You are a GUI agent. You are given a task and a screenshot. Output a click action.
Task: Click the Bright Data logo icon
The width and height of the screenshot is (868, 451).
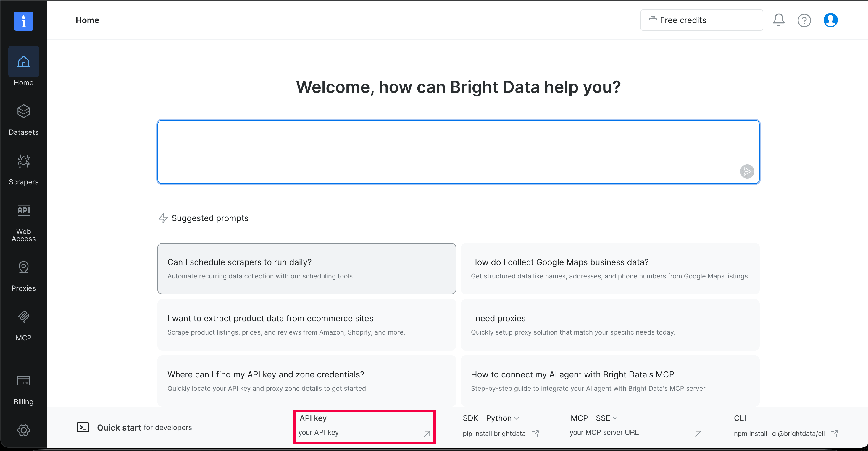24,21
